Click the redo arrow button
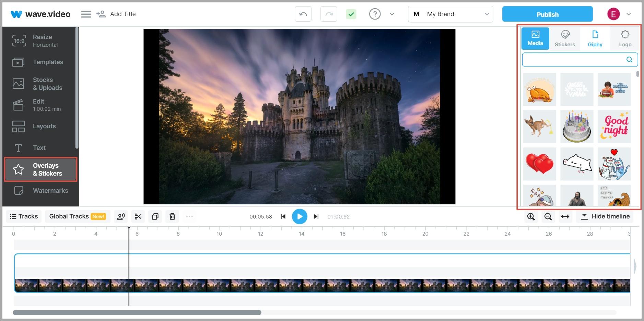 (x=329, y=14)
